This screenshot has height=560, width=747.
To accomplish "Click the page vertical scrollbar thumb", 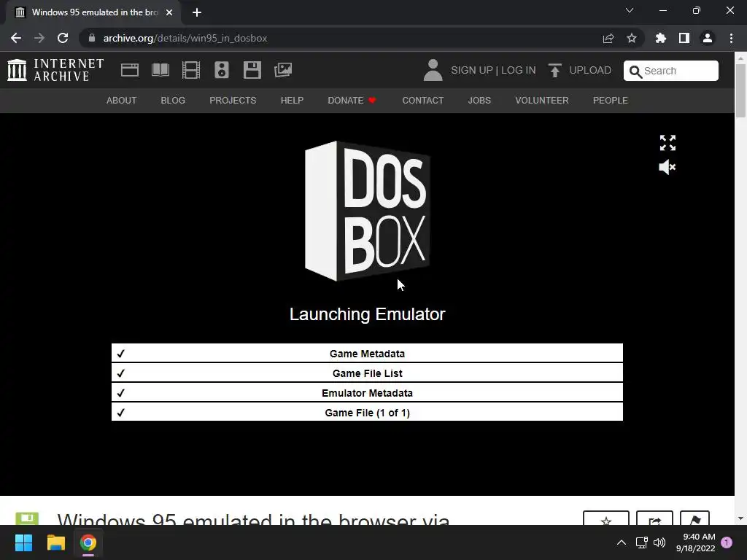I will click(x=740, y=90).
